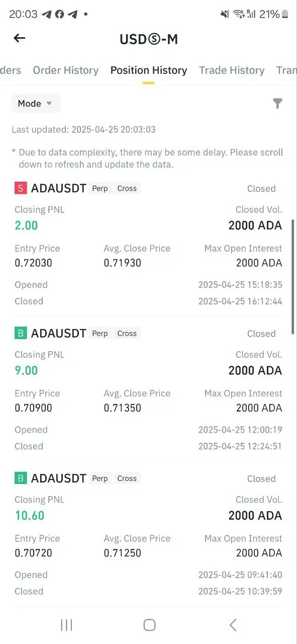Expand the Mode dropdown
Screen dimensions: 297x644
[36, 104]
